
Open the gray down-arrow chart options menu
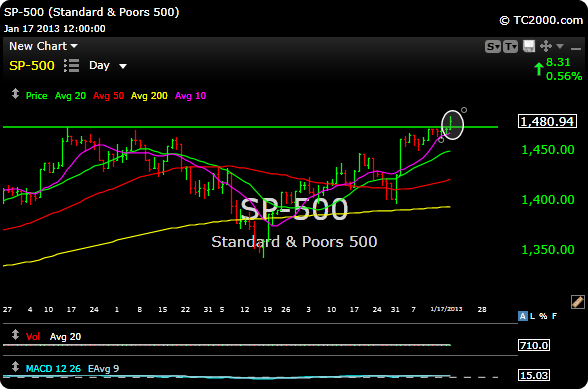[x=560, y=46]
